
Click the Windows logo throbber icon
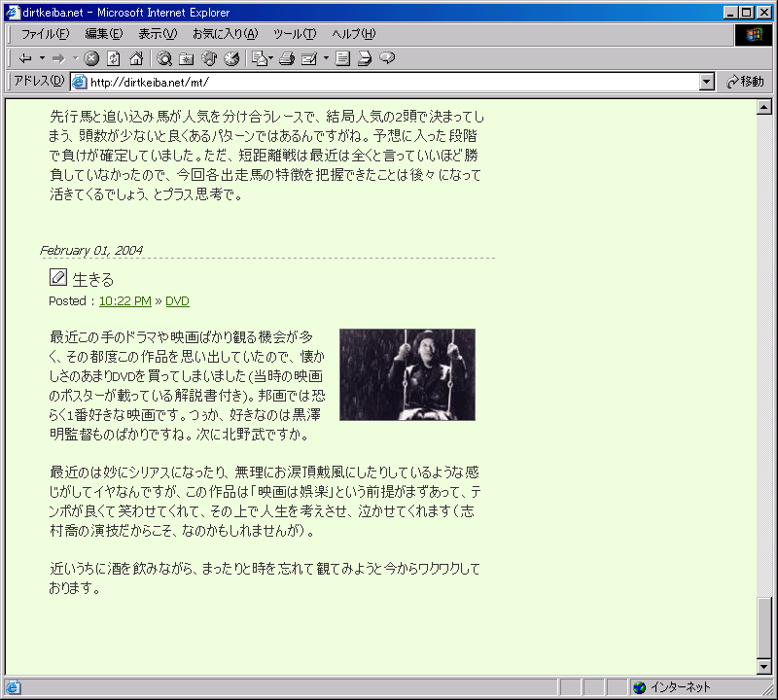tap(753, 34)
